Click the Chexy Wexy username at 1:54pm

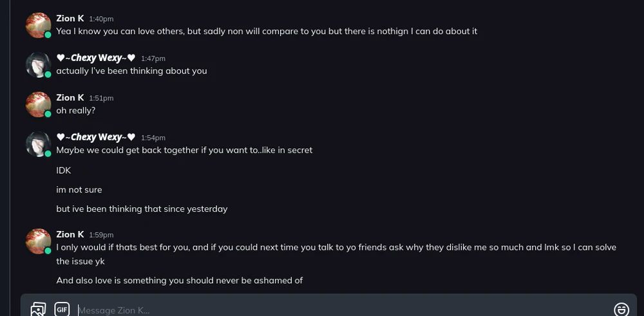pos(96,137)
